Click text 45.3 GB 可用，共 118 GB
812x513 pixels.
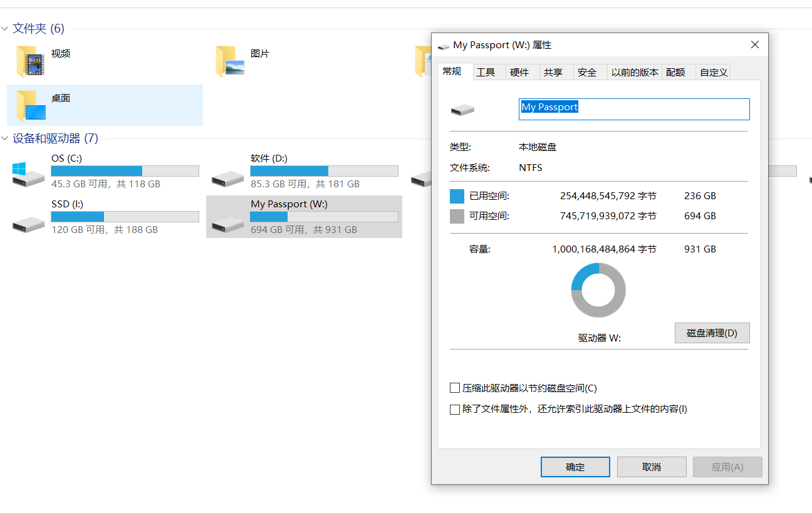pos(105,184)
